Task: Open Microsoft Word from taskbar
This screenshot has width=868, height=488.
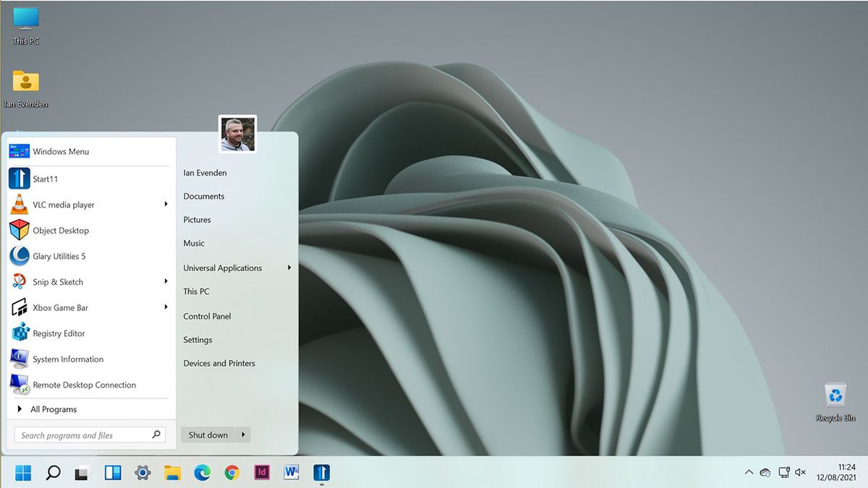Action: pyautogui.click(x=292, y=473)
